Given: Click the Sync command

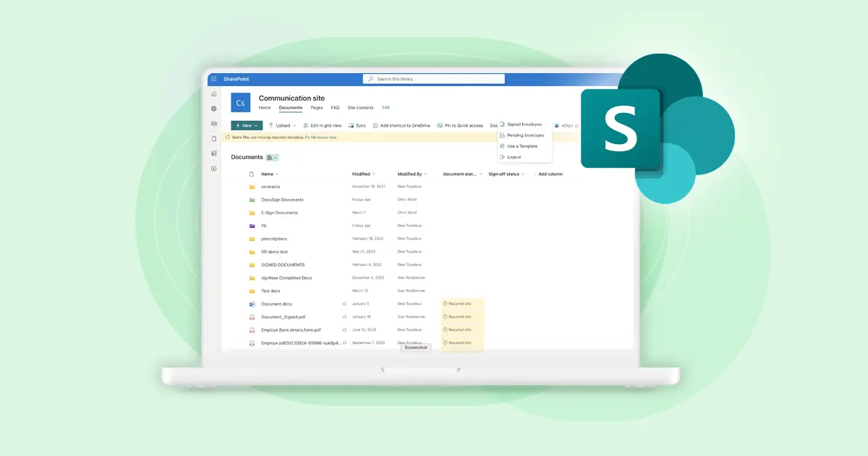Looking at the screenshot, I should 357,125.
